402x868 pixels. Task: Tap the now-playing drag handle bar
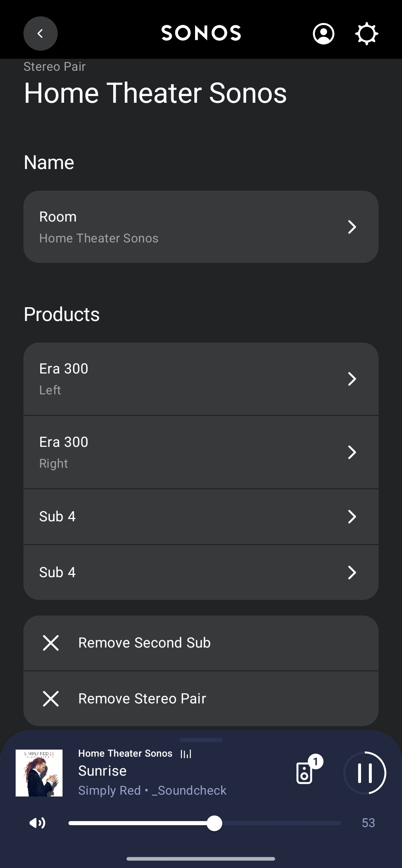(201, 740)
